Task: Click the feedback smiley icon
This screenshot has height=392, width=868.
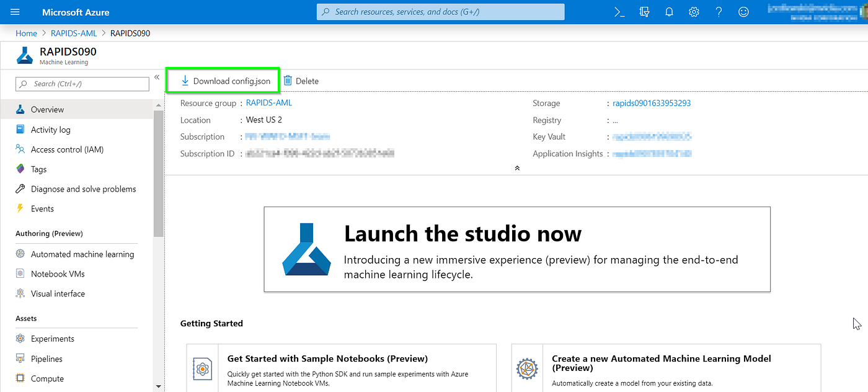Action: click(x=743, y=12)
